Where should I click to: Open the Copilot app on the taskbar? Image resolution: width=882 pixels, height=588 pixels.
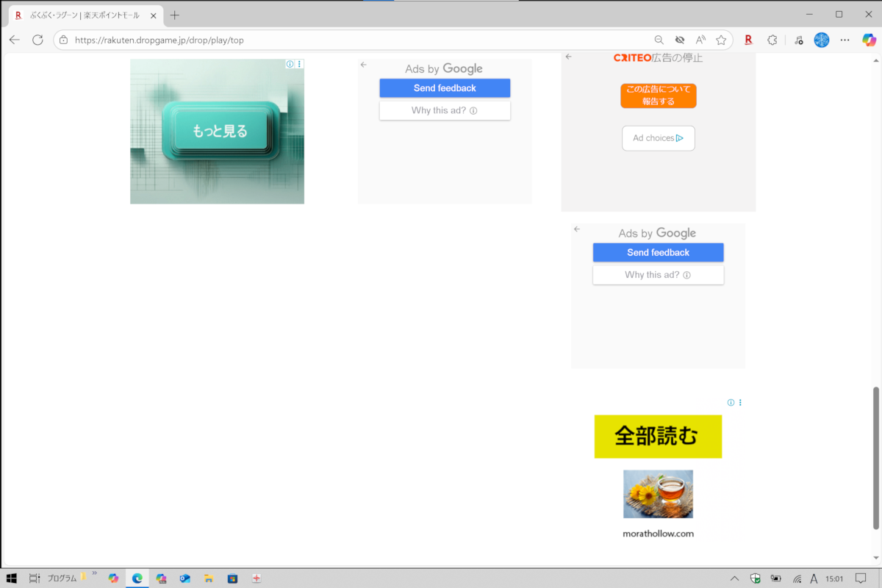coord(113,578)
